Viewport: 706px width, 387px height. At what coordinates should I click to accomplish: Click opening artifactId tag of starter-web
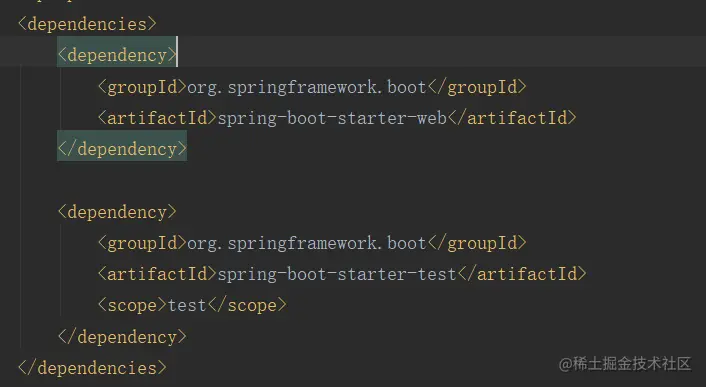click(x=158, y=118)
